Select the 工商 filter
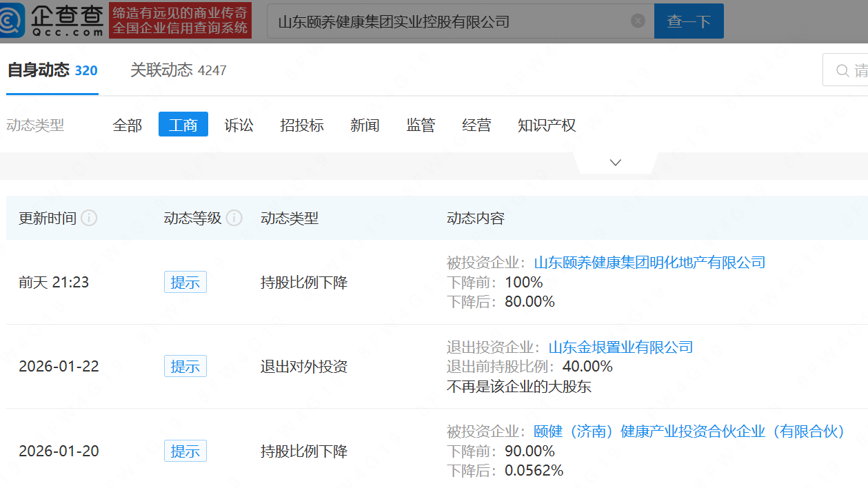The image size is (868, 488). pyautogui.click(x=183, y=125)
